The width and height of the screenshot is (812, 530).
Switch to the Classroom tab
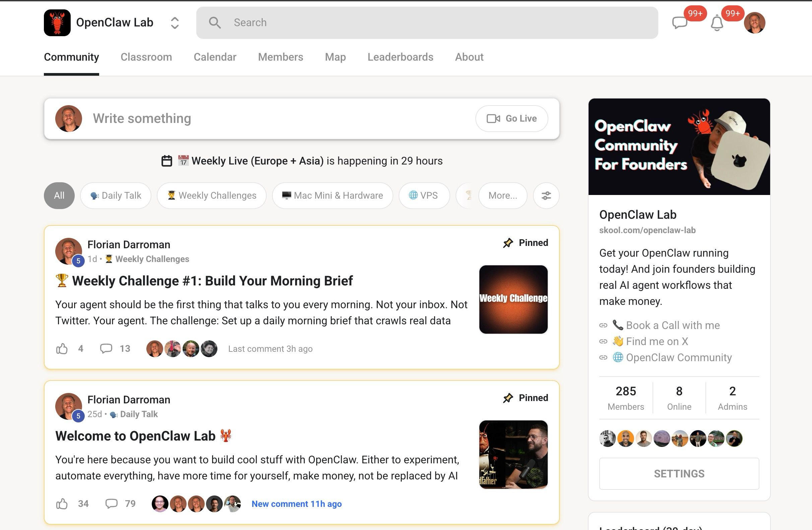146,57
